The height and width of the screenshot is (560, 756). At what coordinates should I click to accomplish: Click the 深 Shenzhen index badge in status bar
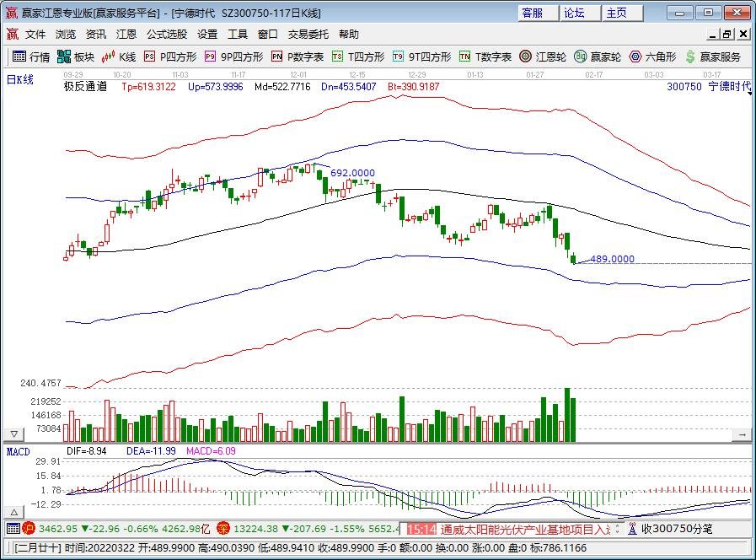(x=223, y=528)
